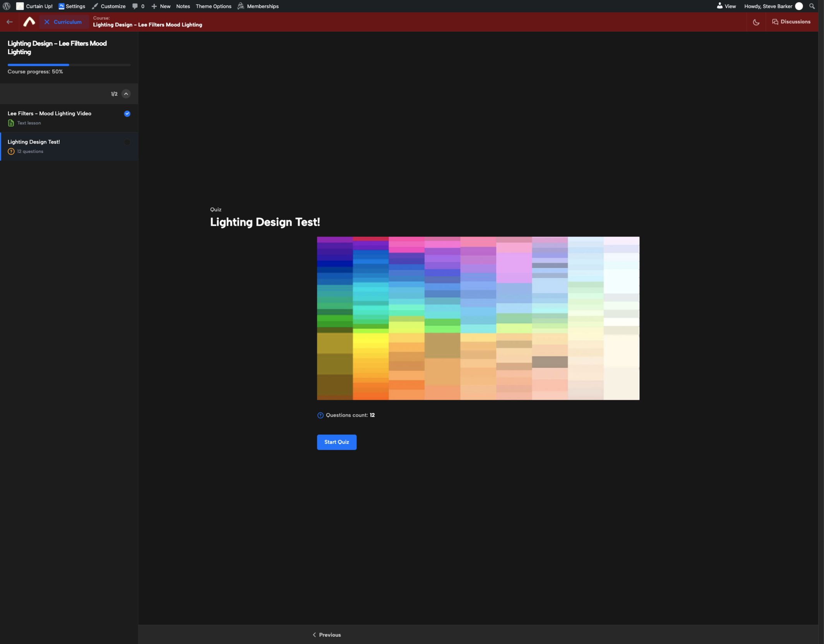The width and height of the screenshot is (824, 644).
Task: Click the orange question mark quiz icon
Action: [x=11, y=152]
